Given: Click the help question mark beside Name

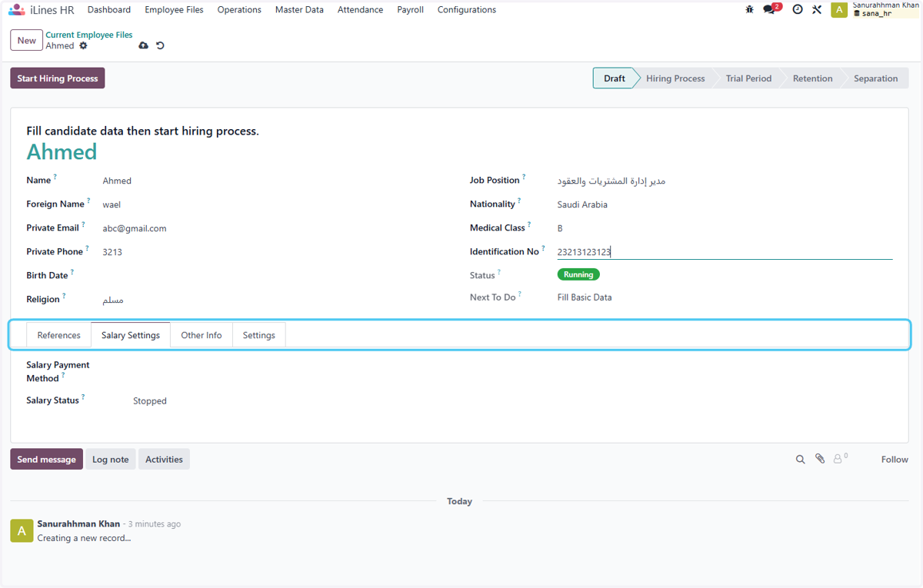Looking at the screenshot, I should click(x=55, y=178).
